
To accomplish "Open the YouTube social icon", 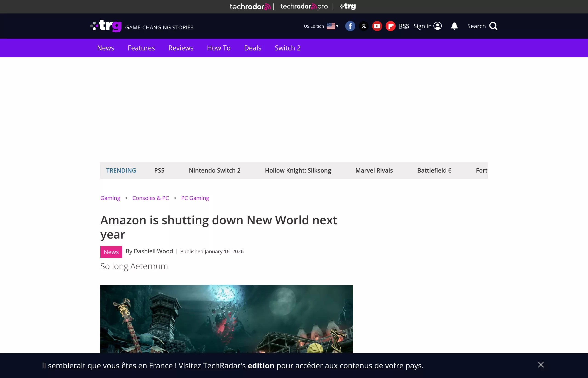I will click(377, 26).
